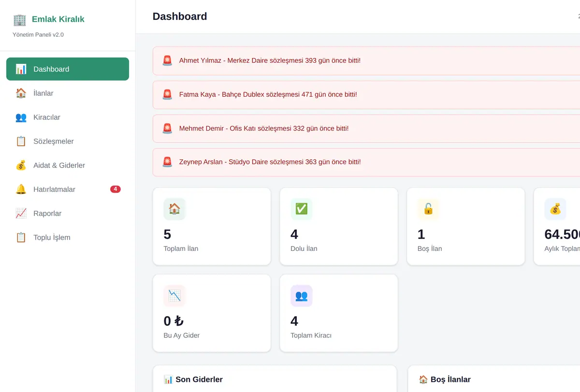The image size is (580, 392).
Task: Click the siren icon on Zeynep Arslan alert
Action: point(167,162)
